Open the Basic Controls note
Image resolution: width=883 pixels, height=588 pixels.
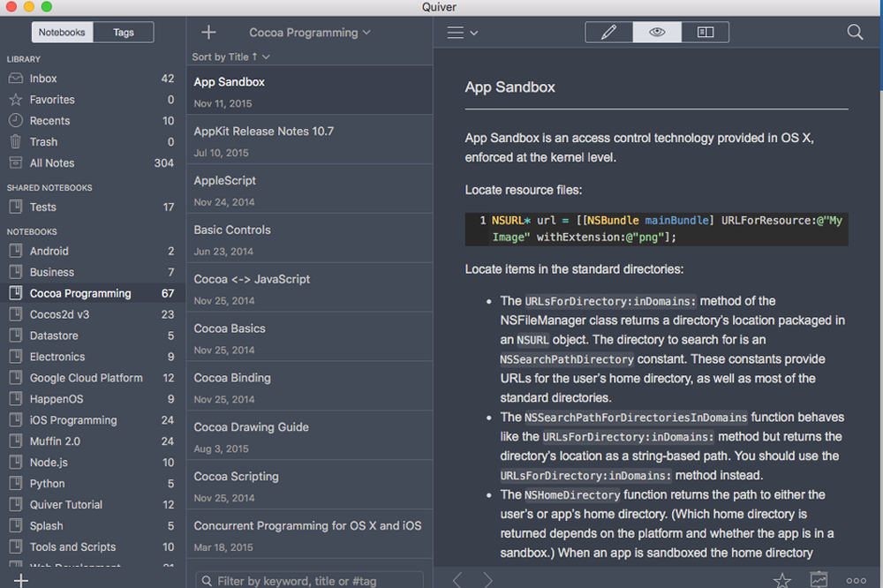[x=309, y=238]
